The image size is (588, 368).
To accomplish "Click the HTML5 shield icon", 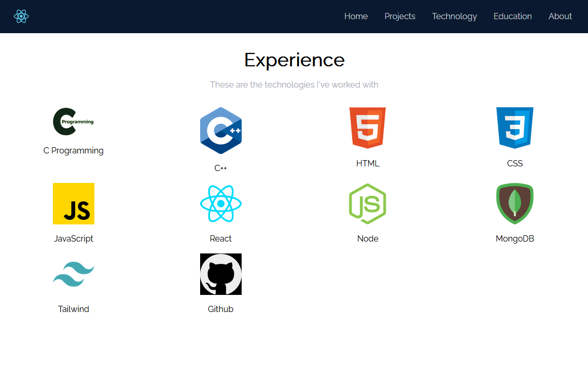I will [368, 128].
